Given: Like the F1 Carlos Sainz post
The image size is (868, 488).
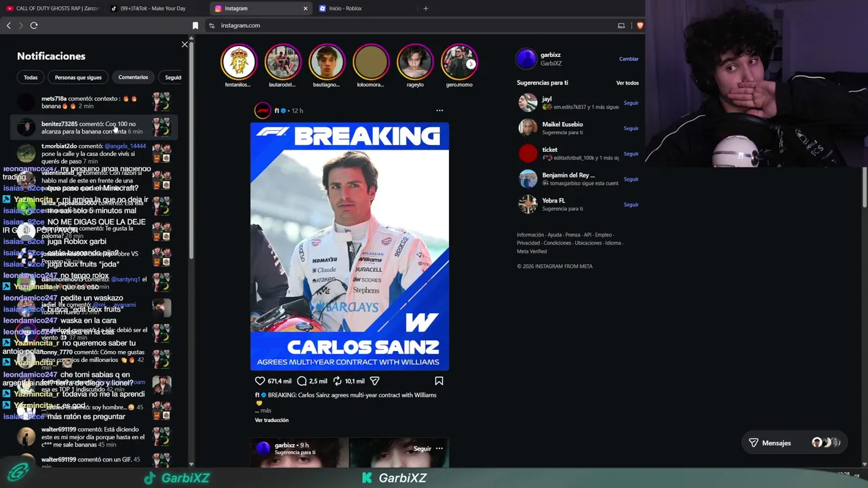Looking at the screenshot, I should coord(260,381).
